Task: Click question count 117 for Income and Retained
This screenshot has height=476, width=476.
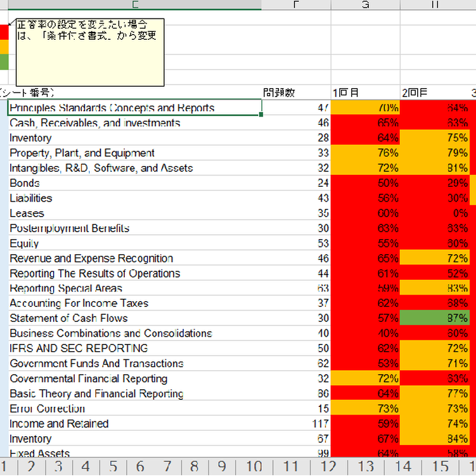Action: coord(296,424)
